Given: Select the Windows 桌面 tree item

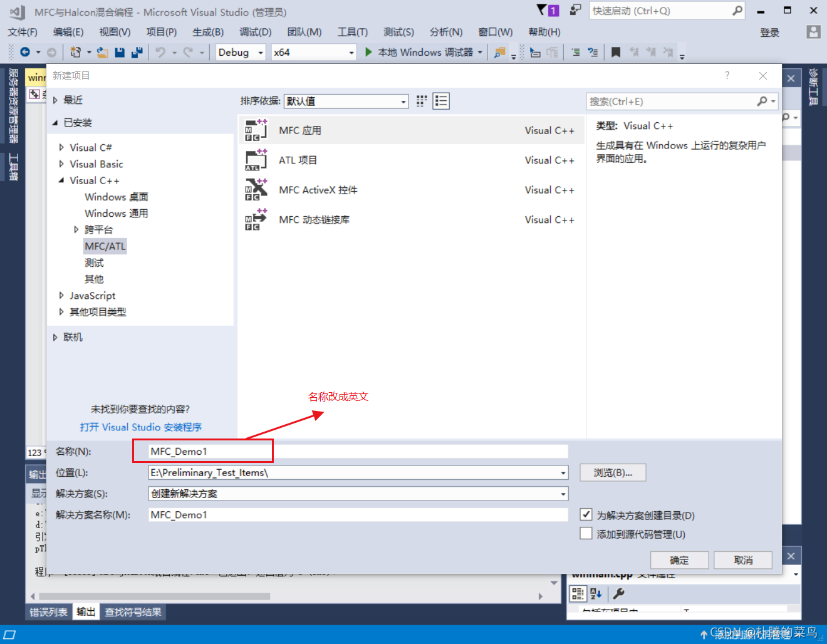Looking at the screenshot, I should (117, 197).
